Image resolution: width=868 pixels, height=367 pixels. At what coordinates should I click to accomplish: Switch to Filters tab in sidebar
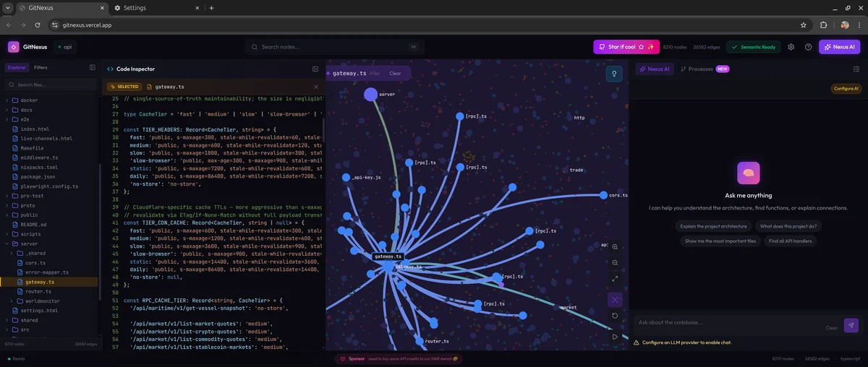point(41,68)
